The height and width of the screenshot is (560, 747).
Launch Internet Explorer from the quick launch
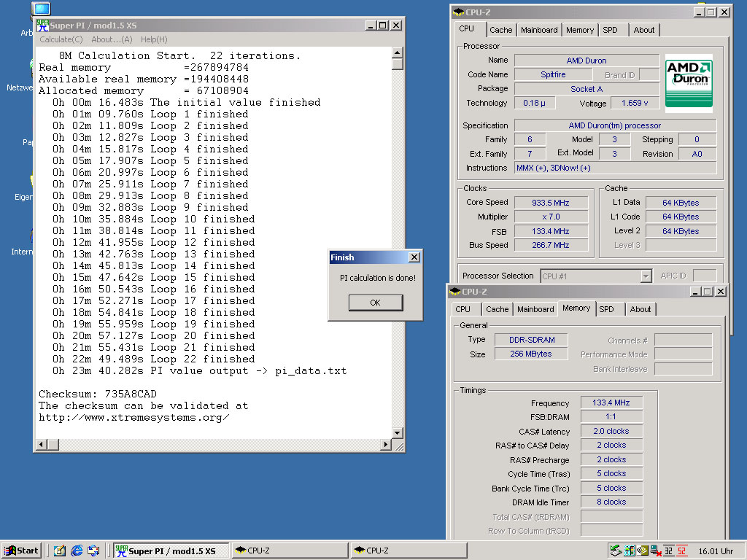tap(77, 551)
